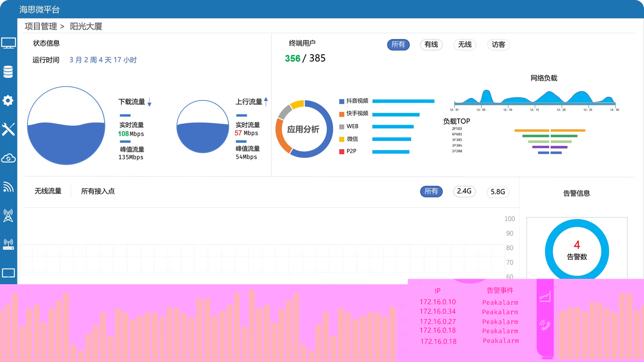Filter terminal users by 访客
644x362 pixels.
coord(498,45)
